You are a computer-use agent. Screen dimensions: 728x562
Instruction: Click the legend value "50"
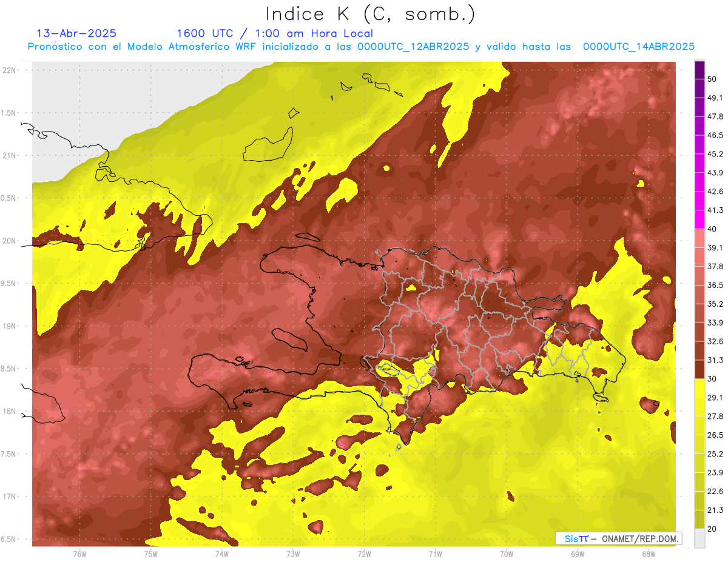[713, 79]
